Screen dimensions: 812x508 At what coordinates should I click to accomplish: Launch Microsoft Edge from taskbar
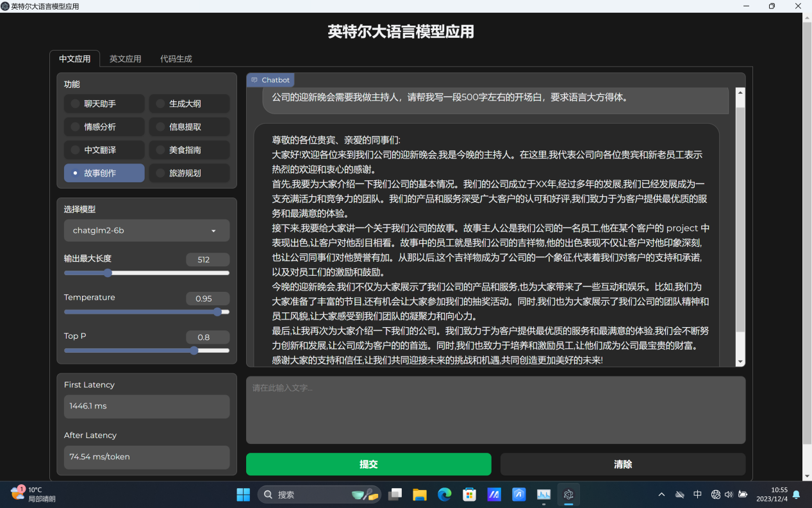tap(445, 495)
